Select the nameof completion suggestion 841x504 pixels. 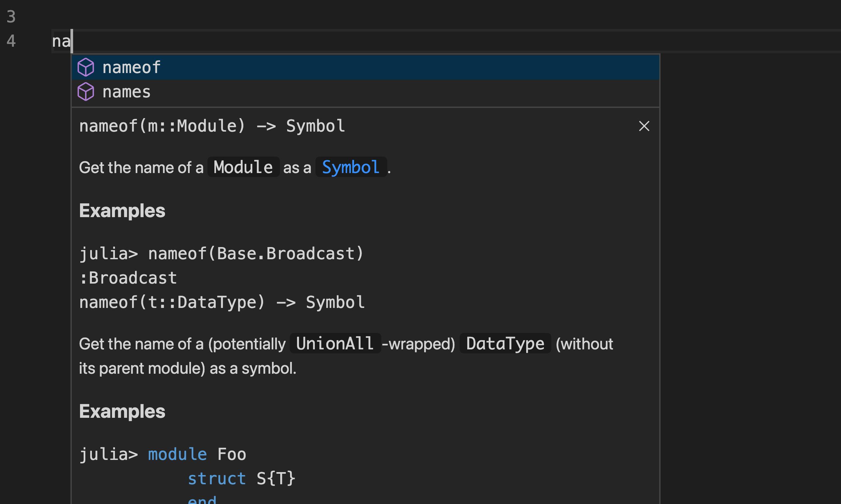tap(132, 67)
